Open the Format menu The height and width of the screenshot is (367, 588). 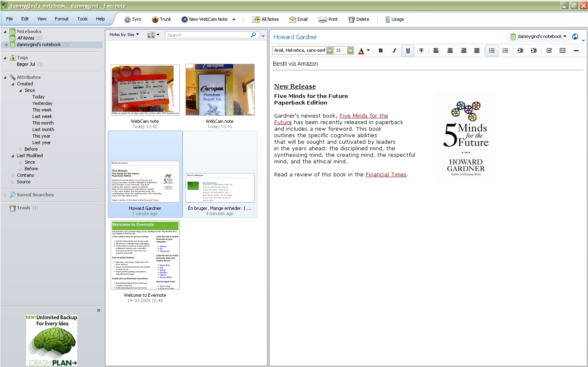tap(62, 19)
